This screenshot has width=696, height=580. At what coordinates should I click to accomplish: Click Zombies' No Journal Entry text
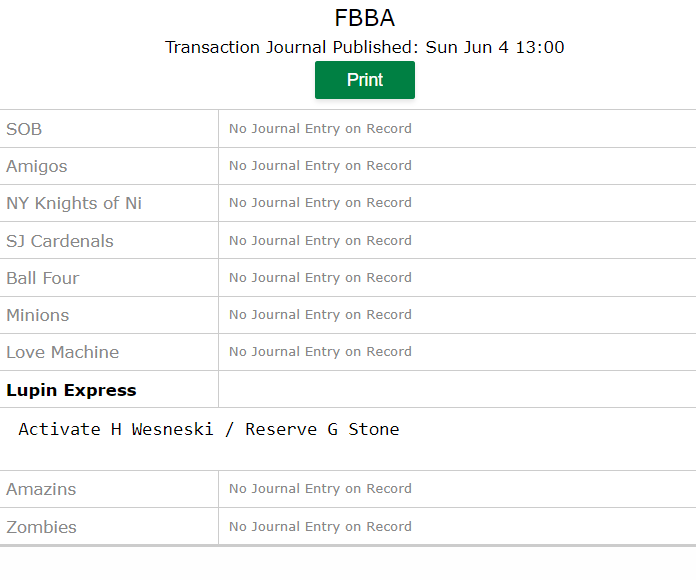click(320, 527)
